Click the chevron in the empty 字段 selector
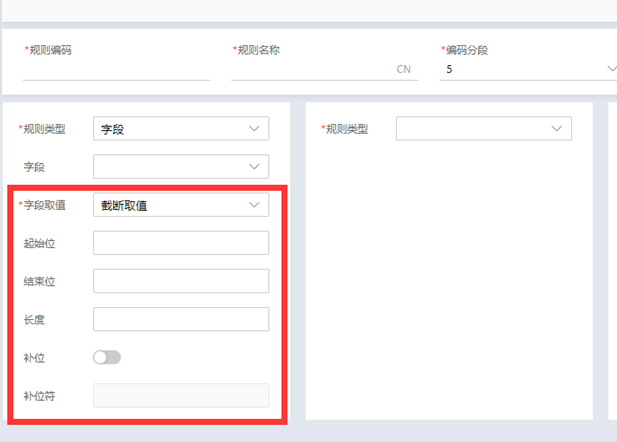This screenshot has width=617, height=442. click(253, 167)
